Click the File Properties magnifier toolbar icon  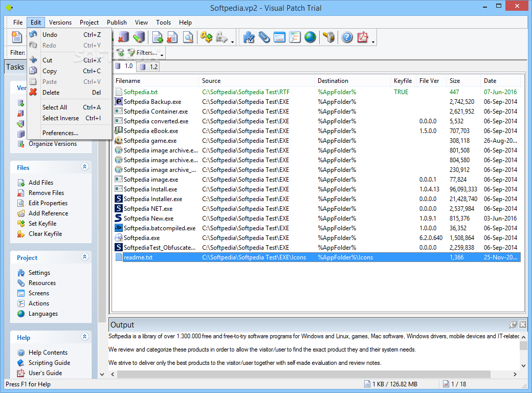[188, 37]
